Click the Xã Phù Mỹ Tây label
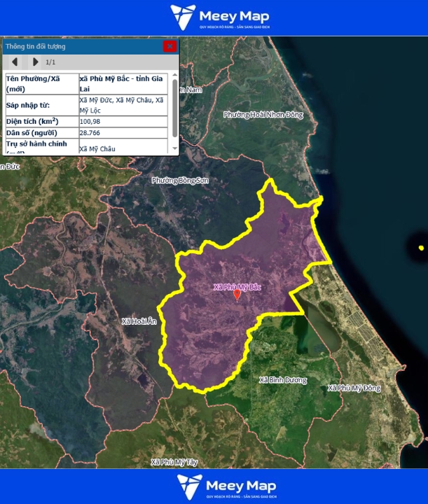This screenshot has height=504, width=428. pos(174,462)
